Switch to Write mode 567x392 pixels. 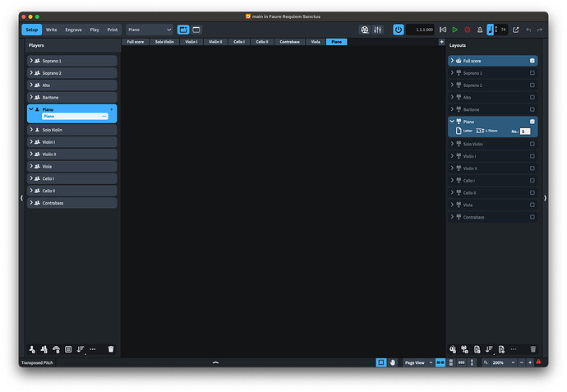51,30
